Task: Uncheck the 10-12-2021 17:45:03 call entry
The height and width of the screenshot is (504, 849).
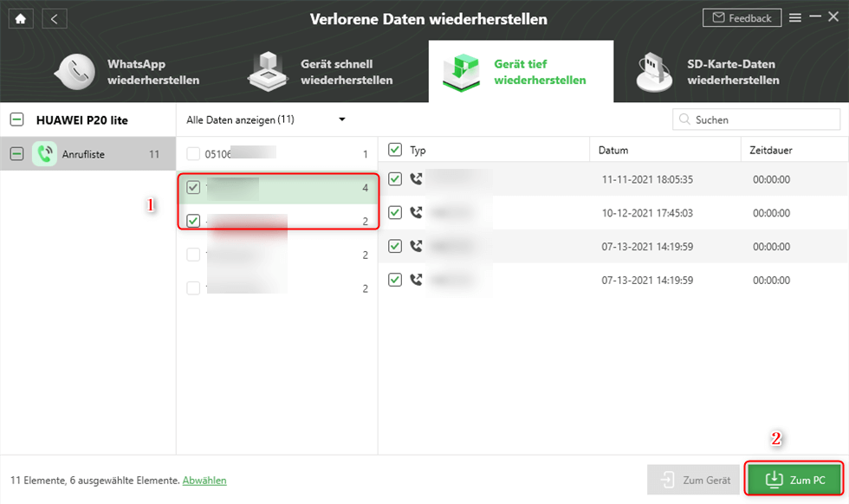Action: [395, 212]
